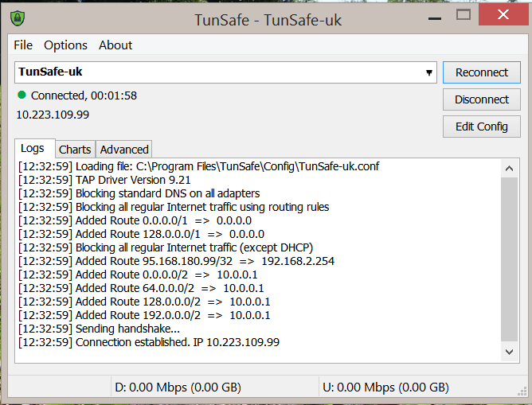
Task: Switch to the Charts tab
Action: point(75,150)
